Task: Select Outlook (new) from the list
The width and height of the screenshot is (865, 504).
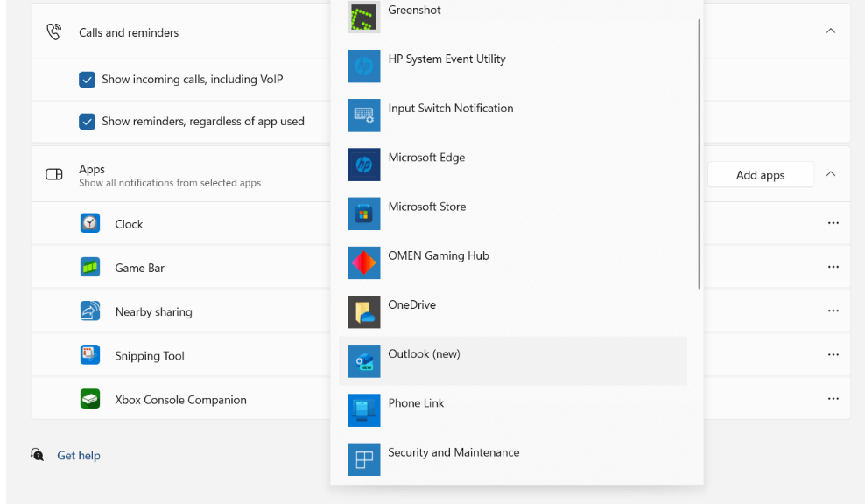Action: [513, 361]
